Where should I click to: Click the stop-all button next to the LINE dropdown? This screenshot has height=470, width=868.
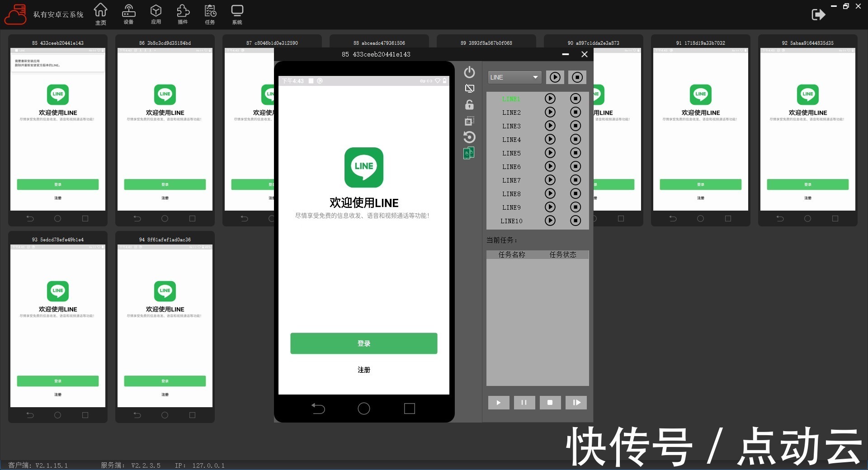pos(577,77)
